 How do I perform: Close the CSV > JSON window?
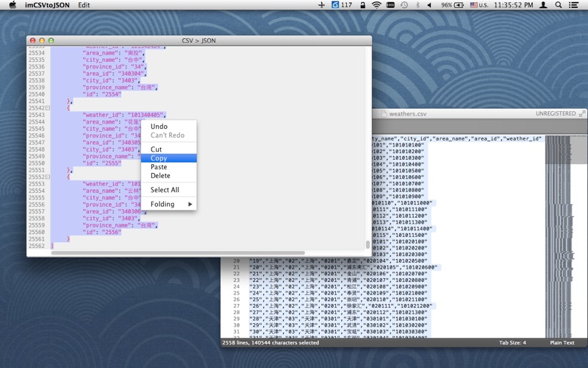pyautogui.click(x=32, y=40)
